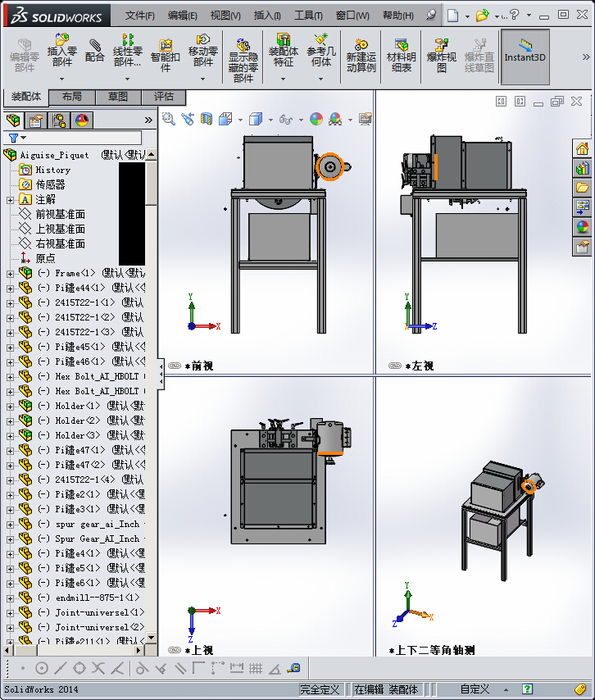This screenshot has height=700, width=595.
Task: Open Reference Geometry (参考几何体) tool
Action: [321, 50]
